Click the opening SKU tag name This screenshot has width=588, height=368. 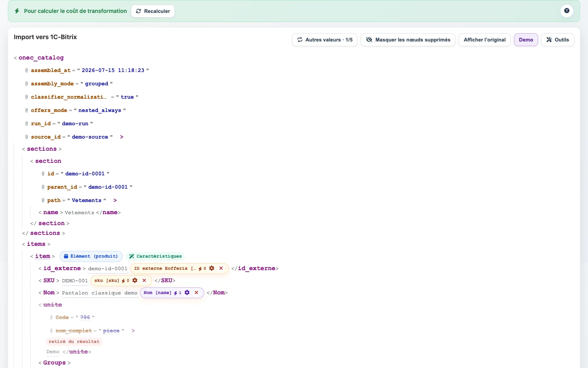coord(49,280)
